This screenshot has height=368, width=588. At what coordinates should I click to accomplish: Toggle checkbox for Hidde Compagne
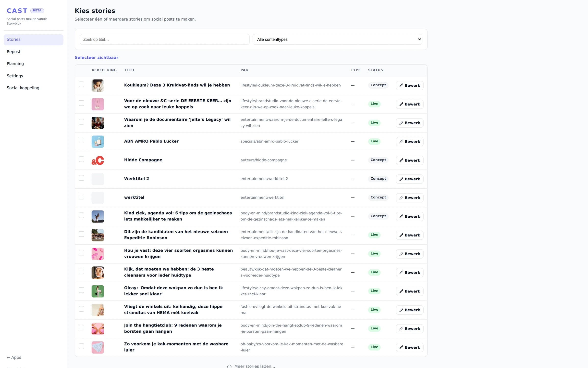[x=81, y=159]
